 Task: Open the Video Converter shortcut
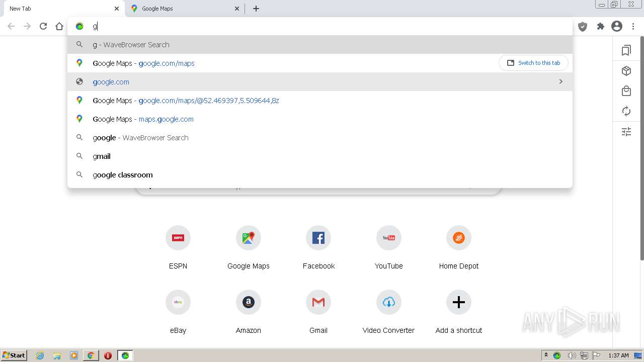[x=389, y=302]
